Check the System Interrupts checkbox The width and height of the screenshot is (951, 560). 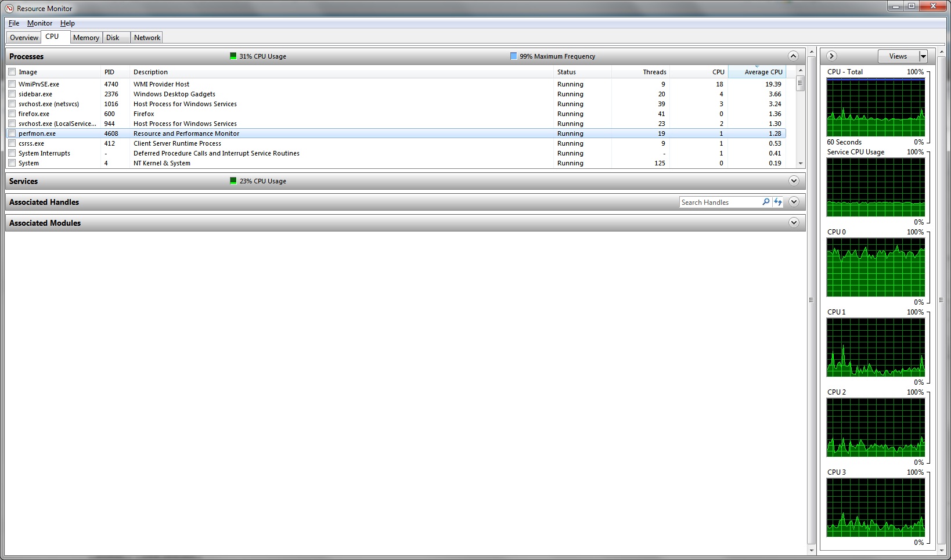[12, 153]
